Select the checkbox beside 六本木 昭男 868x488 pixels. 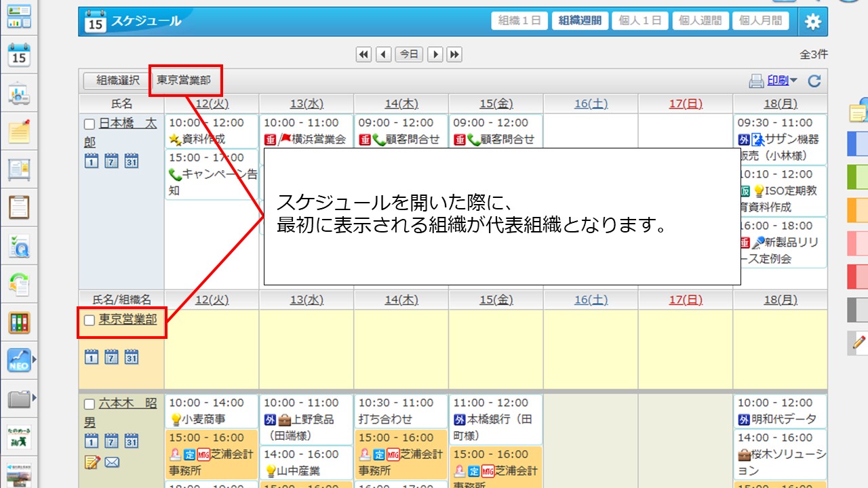(x=90, y=405)
